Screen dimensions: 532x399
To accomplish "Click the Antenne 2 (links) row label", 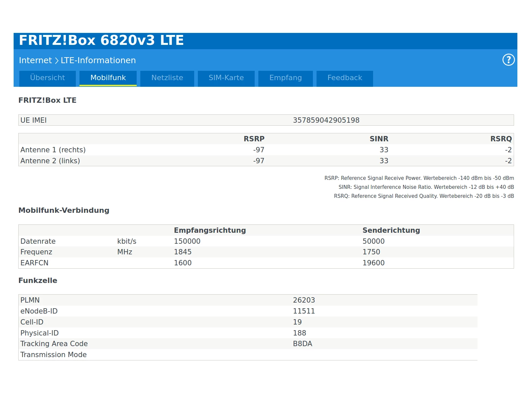I will point(50,161).
